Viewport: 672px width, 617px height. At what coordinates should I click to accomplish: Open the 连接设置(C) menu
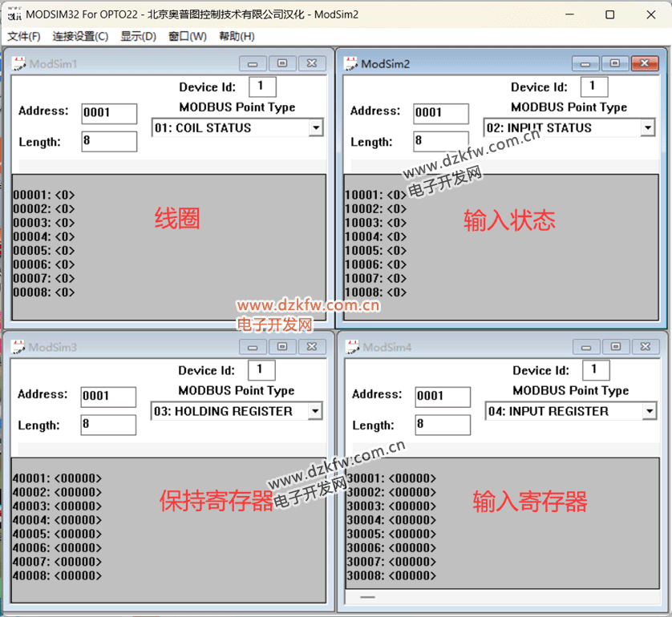pos(80,36)
